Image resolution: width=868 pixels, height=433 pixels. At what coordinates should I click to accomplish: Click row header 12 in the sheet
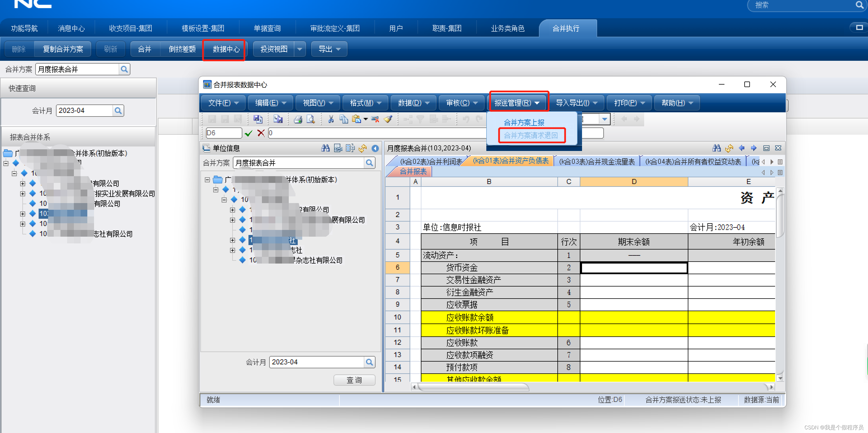tap(398, 343)
